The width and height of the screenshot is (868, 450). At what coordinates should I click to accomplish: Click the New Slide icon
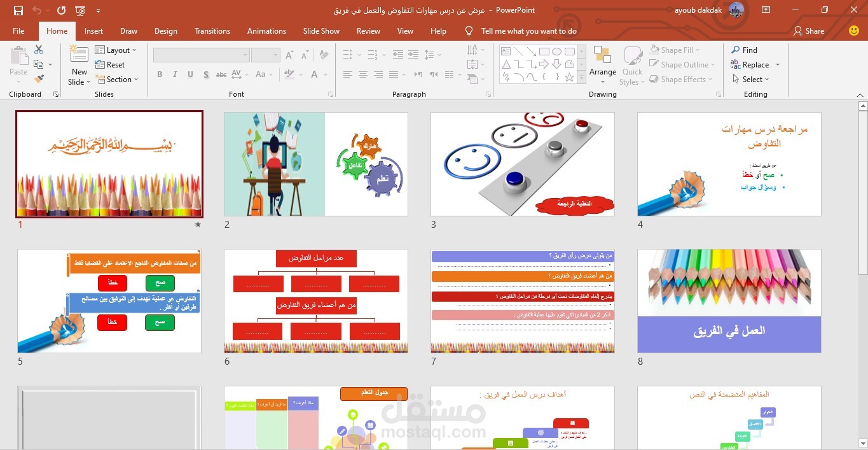click(x=79, y=55)
